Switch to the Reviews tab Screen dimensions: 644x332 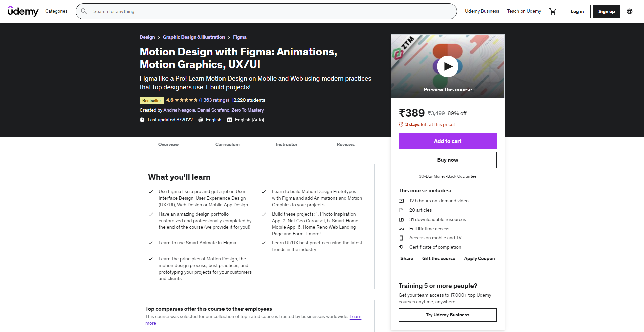click(x=346, y=145)
